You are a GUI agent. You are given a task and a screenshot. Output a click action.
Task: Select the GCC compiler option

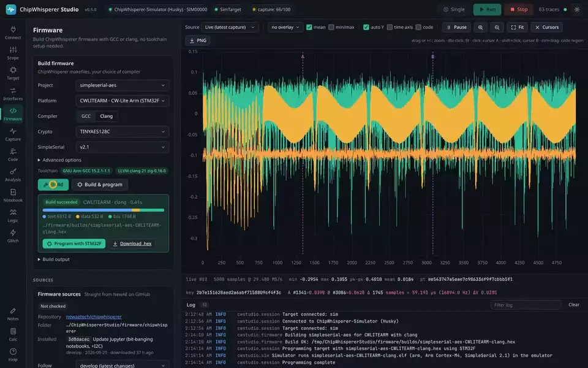pos(86,116)
